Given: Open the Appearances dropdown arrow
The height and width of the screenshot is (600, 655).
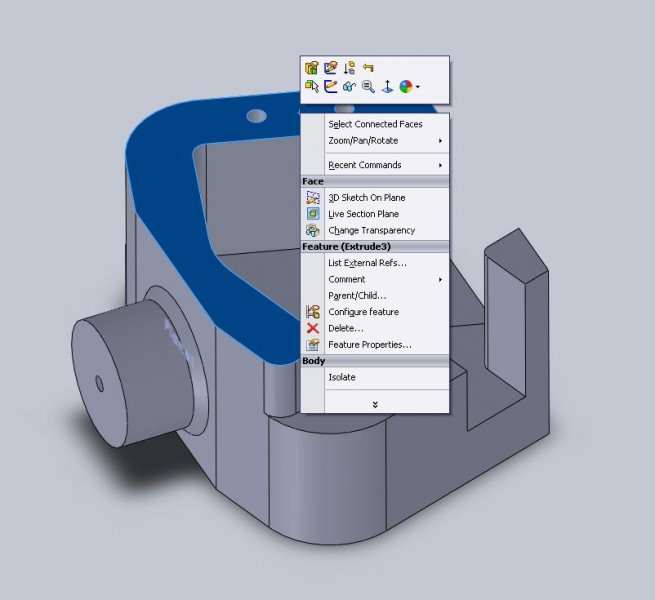Looking at the screenshot, I should point(418,87).
